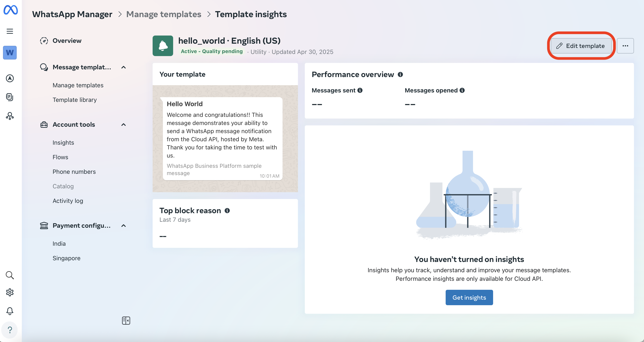The width and height of the screenshot is (644, 342).
Task: Open Activity log
Action: click(x=68, y=201)
